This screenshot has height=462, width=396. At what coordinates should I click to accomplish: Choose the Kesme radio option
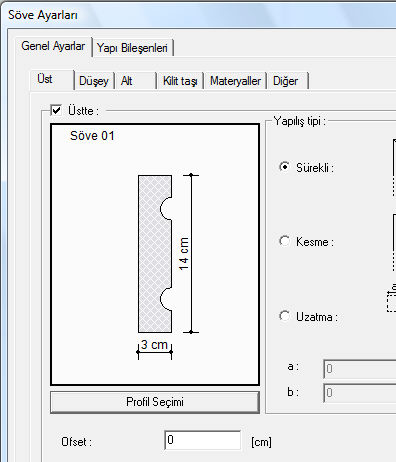[x=284, y=241]
